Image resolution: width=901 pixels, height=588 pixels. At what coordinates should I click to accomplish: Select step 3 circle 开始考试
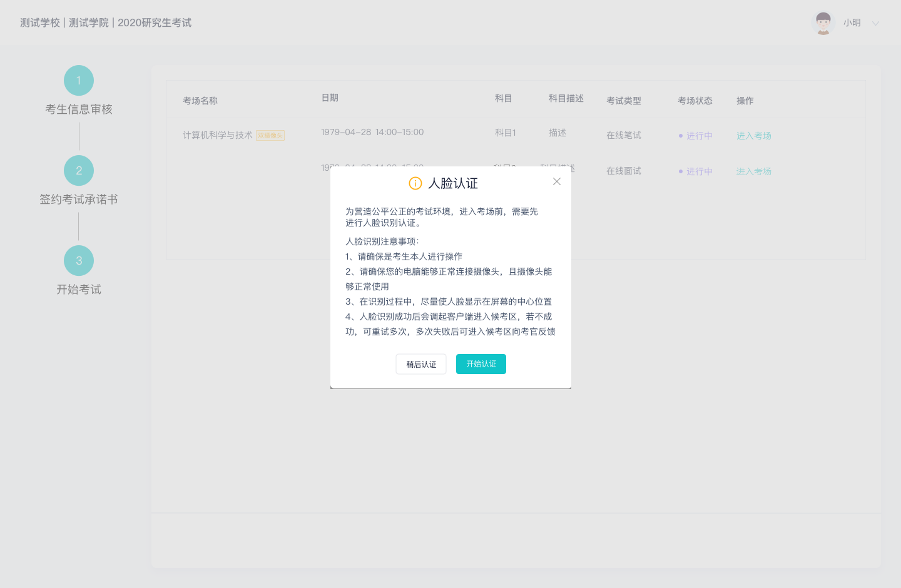(79, 261)
